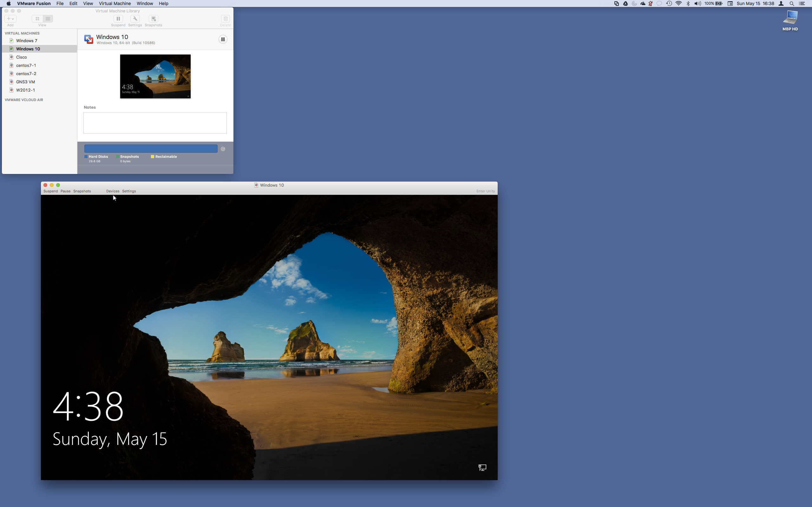Screen dimensions: 812x507
Task: Open Spotlight search in menu bar
Action: point(791,3)
